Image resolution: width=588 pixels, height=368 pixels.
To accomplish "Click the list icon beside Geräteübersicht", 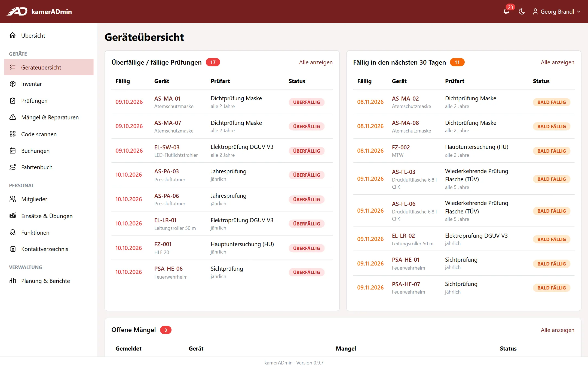I will pos(13,67).
